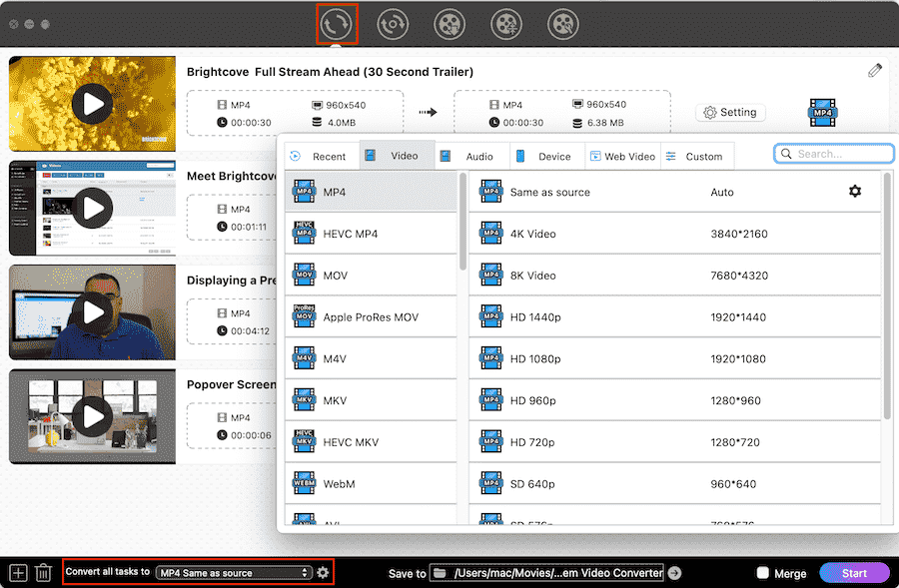
Task: Choose the HD 720p preset
Action: point(675,442)
